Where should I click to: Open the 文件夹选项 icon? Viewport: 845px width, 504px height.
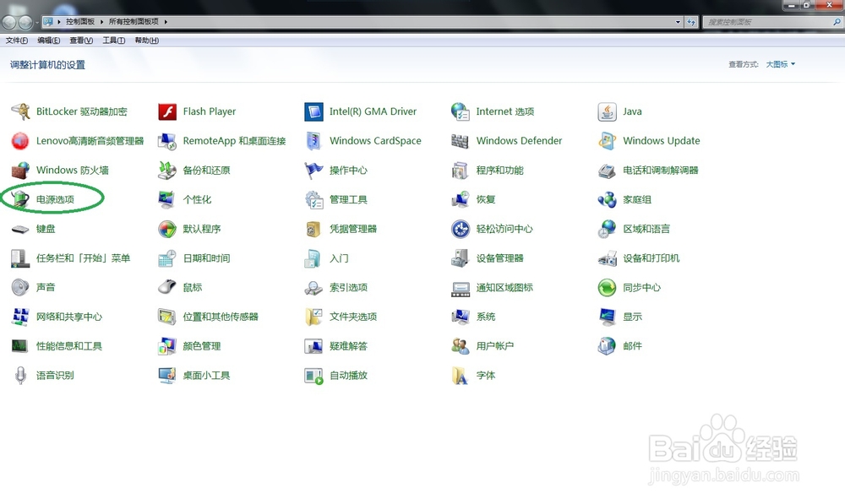(x=313, y=317)
